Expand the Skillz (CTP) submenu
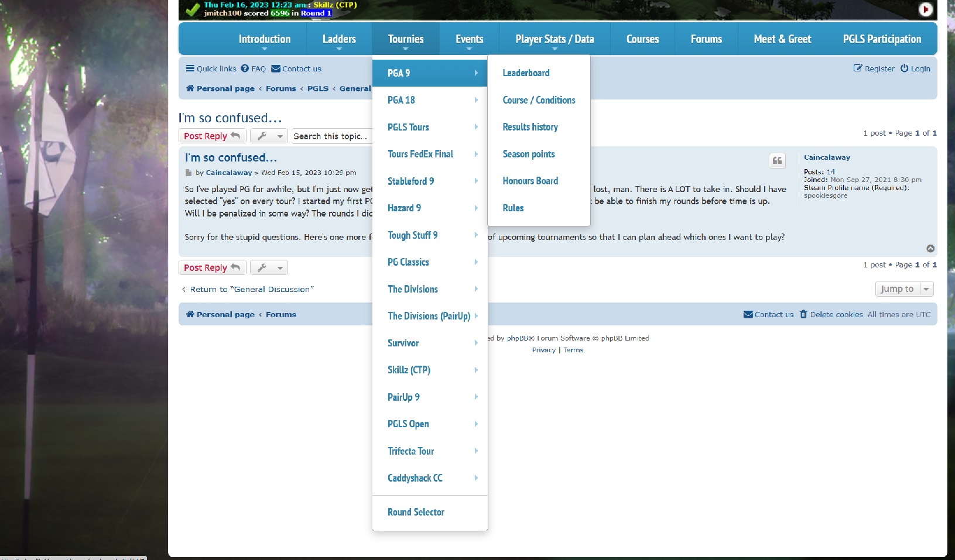The image size is (955, 560). (x=430, y=370)
